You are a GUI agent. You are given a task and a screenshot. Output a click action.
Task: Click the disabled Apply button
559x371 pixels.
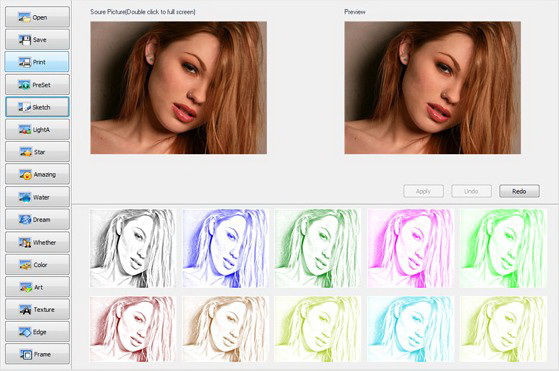pyautogui.click(x=423, y=191)
